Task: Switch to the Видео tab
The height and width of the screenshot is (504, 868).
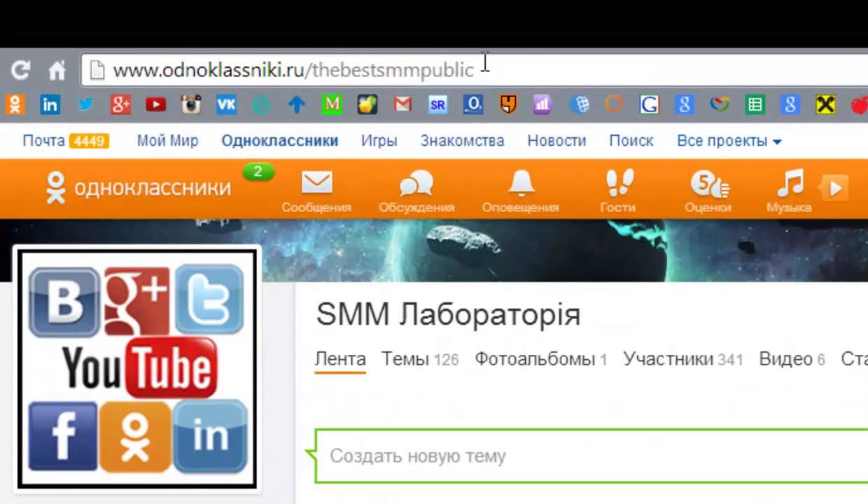Action: 792,359
